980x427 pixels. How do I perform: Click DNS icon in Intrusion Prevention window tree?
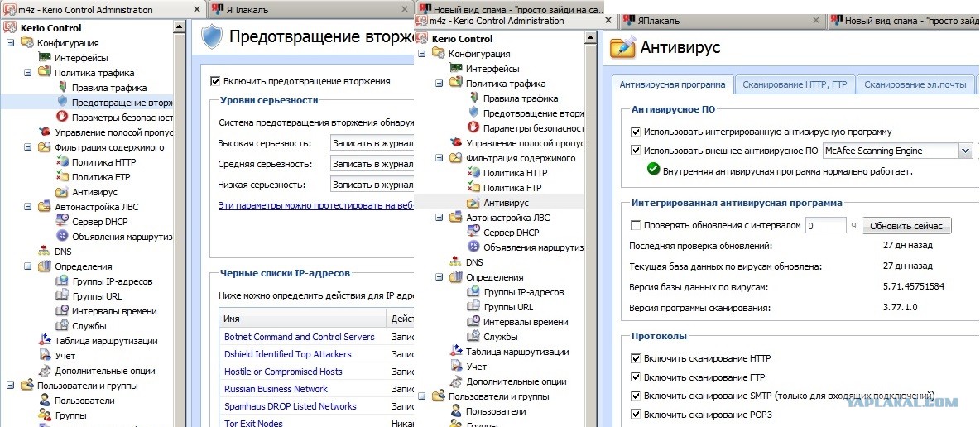[x=45, y=252]
